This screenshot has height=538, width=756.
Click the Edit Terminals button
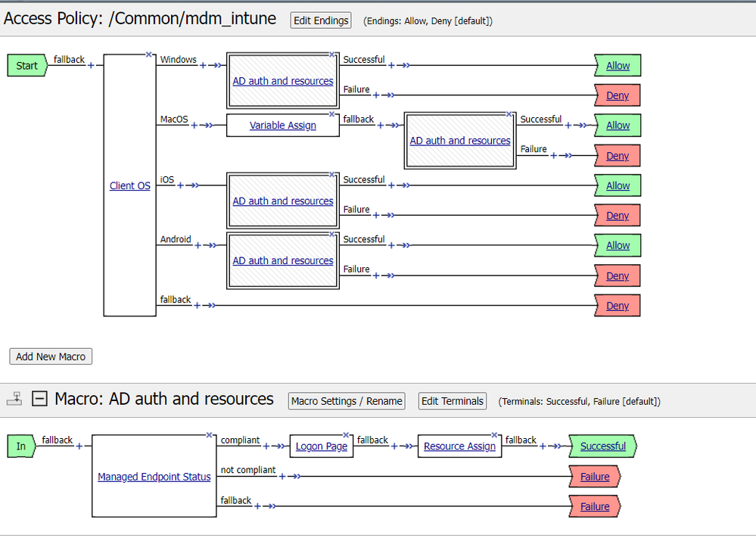pyautogui.click(x=452, y=401)
